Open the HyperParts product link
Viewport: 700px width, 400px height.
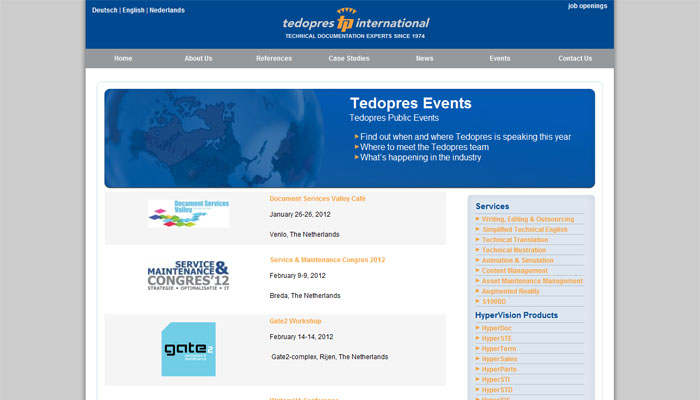499,369
